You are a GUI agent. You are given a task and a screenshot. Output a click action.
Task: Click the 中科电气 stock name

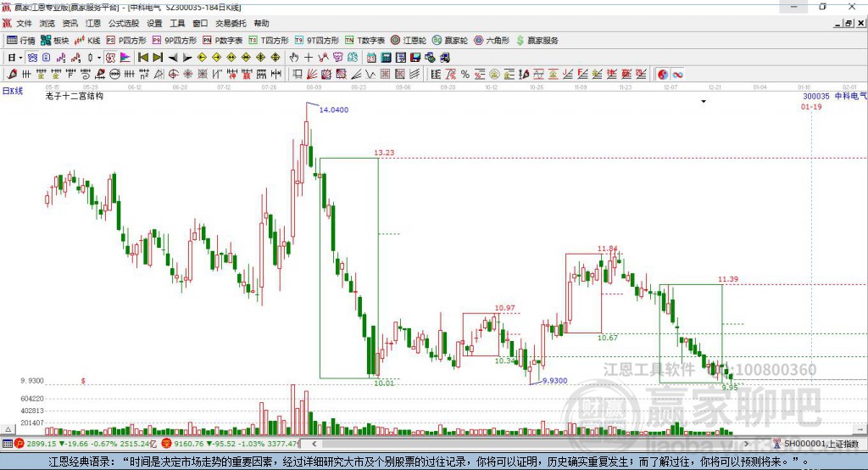850,96
